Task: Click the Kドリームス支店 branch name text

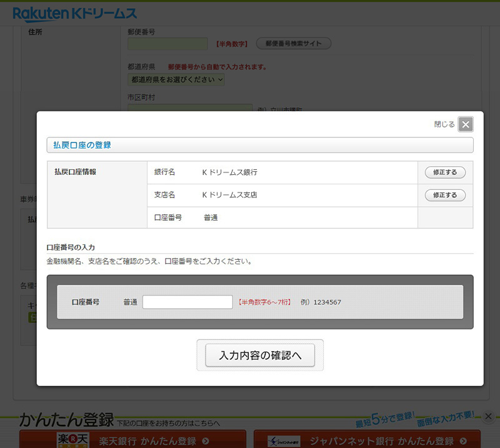Action: point(229,195)
